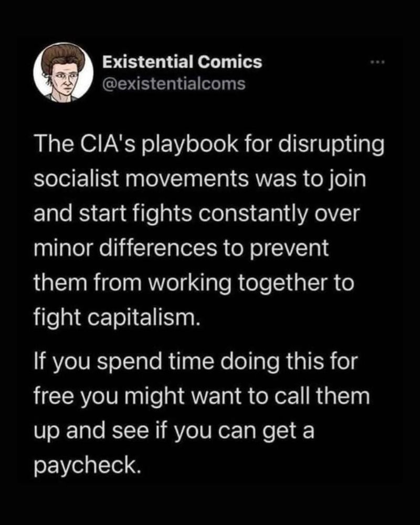Open the three-dot more options menu
The height and width of the screenshot is (525, 420).
pyautogui.click(x=378, y=62)
